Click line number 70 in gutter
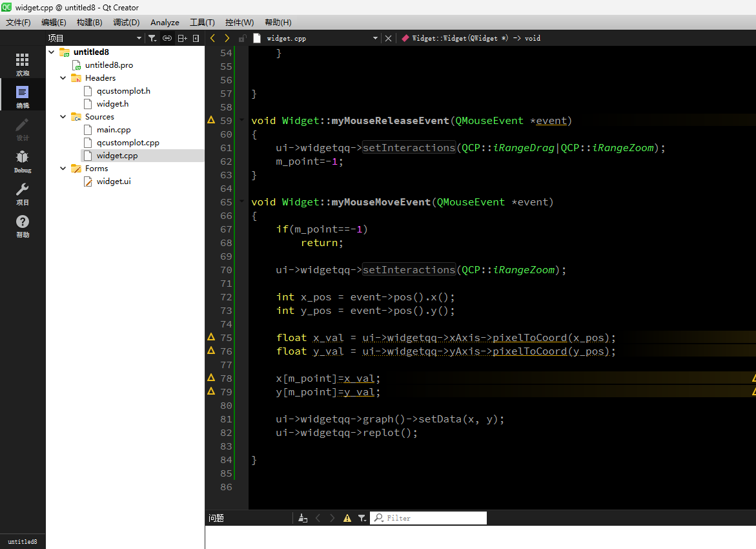 tap(226, 270)
